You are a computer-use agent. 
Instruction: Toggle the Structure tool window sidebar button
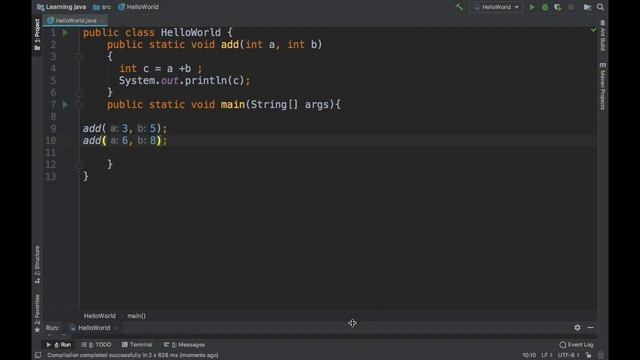pos(37,264)
